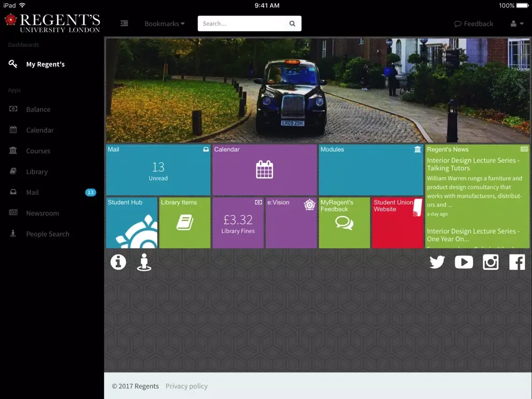The image size is (532, 399).
Task: Click the search magnifier icon
Action: coord(292,23)
